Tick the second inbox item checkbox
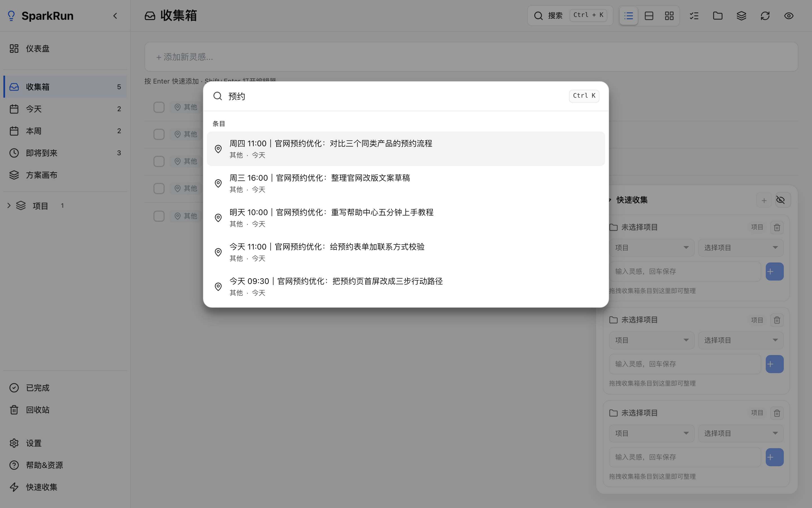 pos(159,134)
